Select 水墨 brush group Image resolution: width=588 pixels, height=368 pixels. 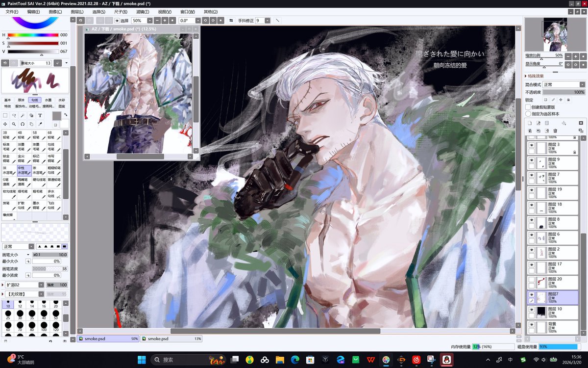[x=48, y=100]
